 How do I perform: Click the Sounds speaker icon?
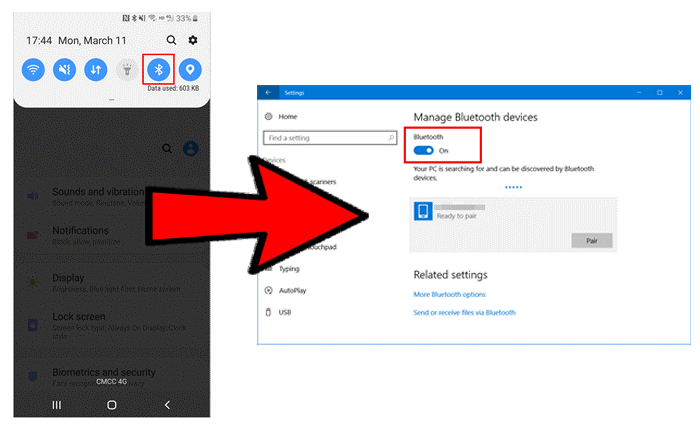point(33,196)
